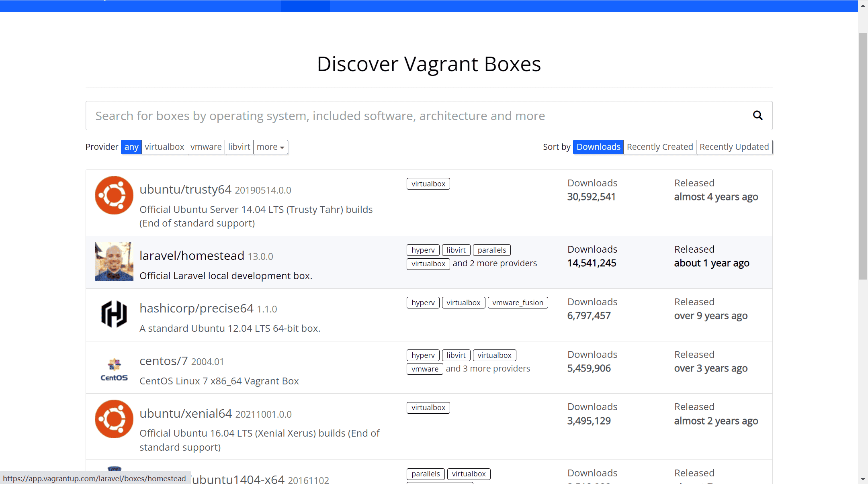Image resolution: width=868 pixels, height=484 pixels.
Task: Open the laravel/homestead box link
Action: (x=192, y=256)
